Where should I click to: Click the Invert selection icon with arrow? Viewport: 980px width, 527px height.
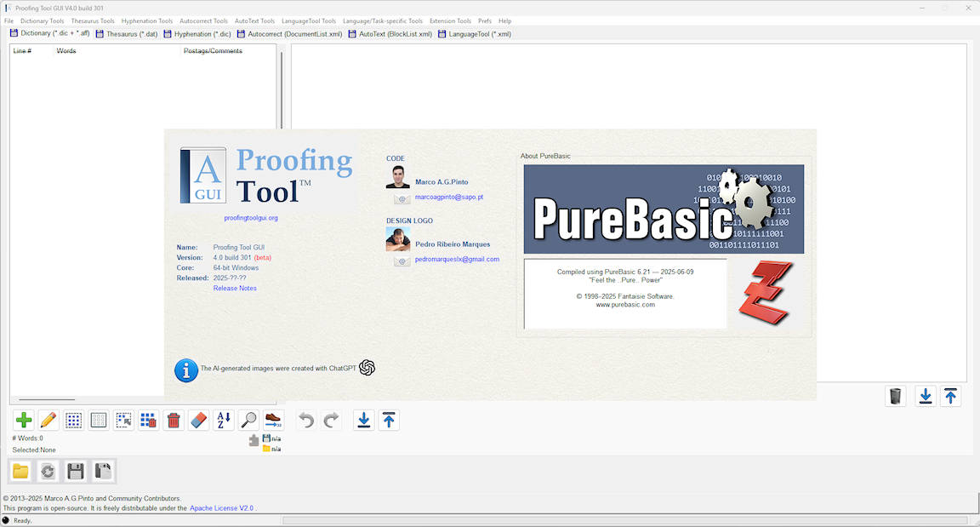pos(123,420)
